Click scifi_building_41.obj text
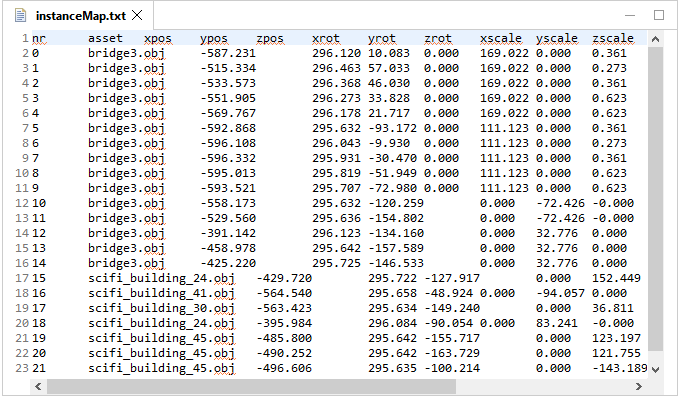The width and height of the screenshot is (678, 396). coord(161,293)
